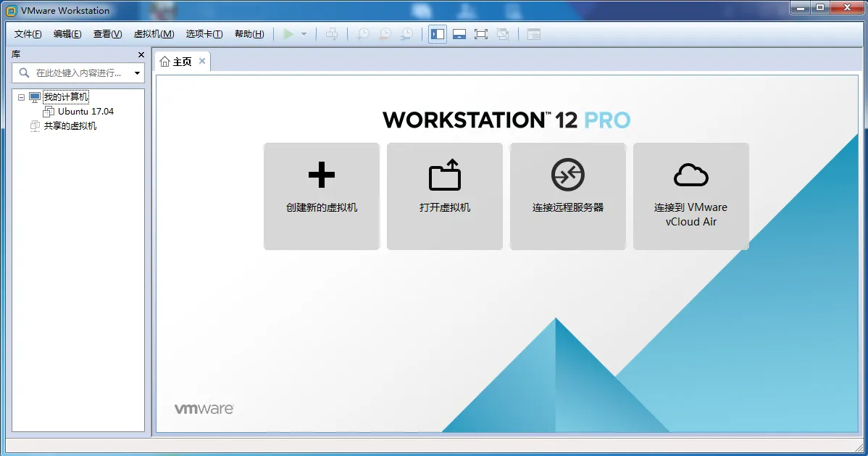Click 连接远程服务器 tile
Viewport: 868px width, 456px height.
[x=568, y=196]
